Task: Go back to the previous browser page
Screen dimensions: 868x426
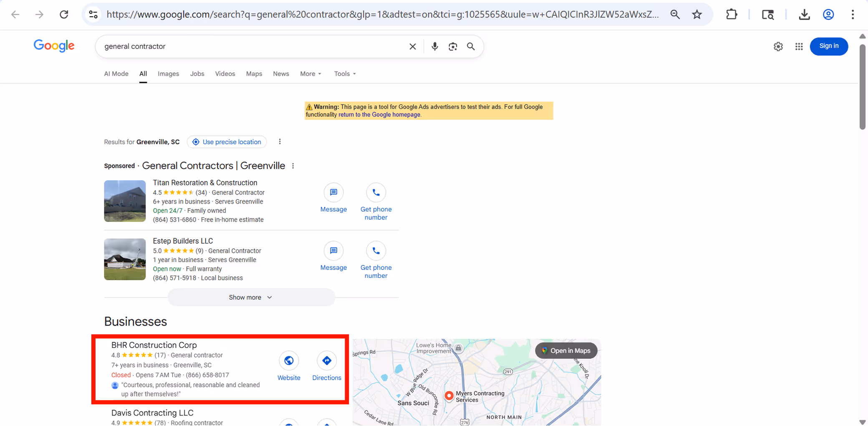Action: pos(15,15)
